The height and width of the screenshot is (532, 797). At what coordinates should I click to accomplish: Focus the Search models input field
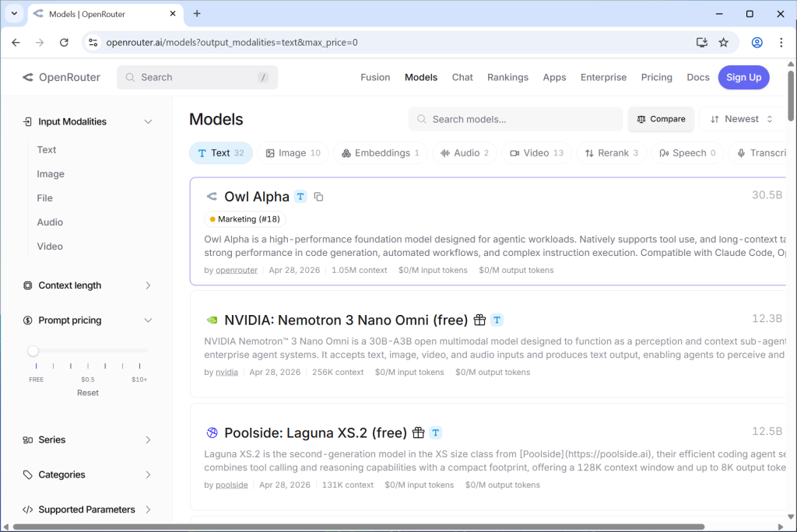516,119
